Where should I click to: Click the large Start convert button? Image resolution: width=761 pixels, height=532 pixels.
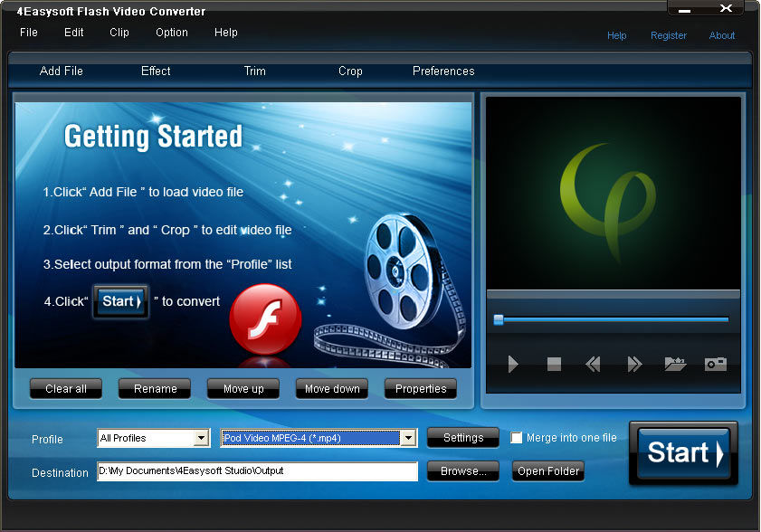[x=684, y=453]
